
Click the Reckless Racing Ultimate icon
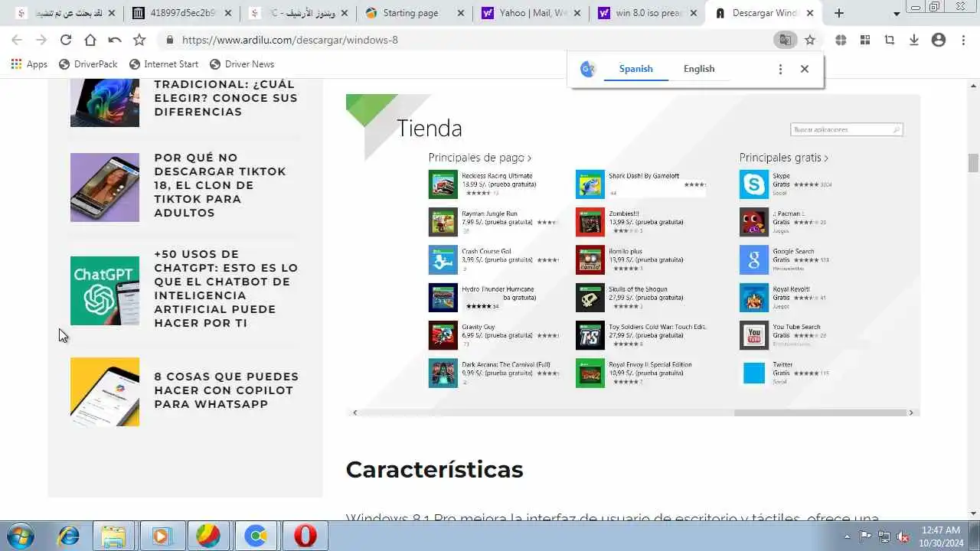coord(443,184)
